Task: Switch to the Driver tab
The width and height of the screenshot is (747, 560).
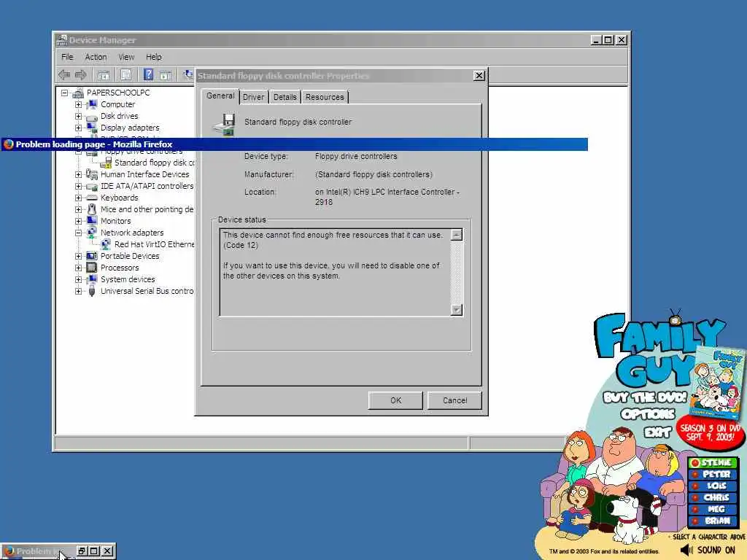Action: pyautogui.click(x=253, y=97)
